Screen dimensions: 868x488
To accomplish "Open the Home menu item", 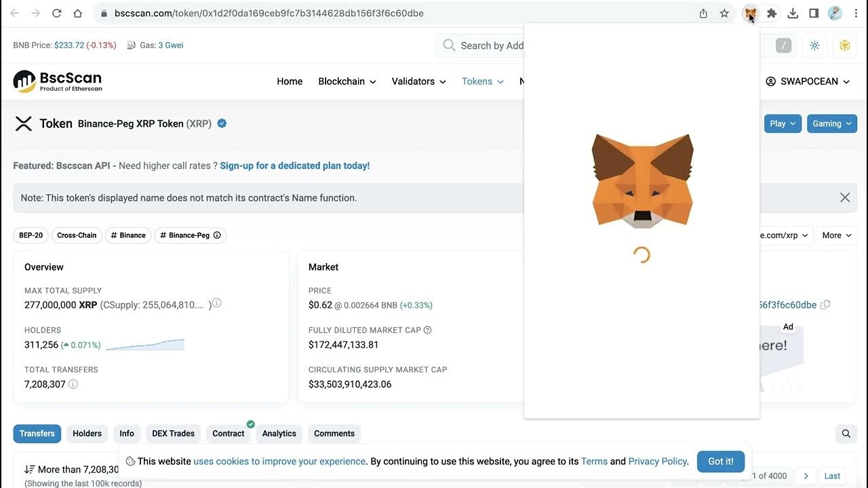I will pyautogui.click(x=290, y=81).
